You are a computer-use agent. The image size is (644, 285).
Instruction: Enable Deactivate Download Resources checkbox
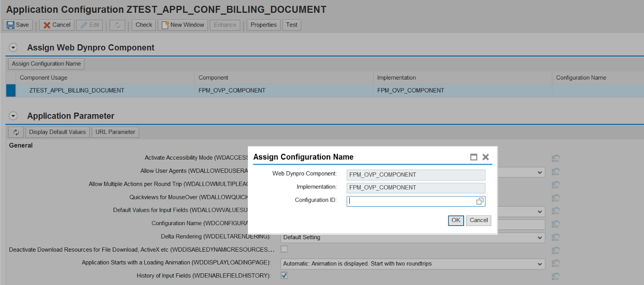point(284,249)
